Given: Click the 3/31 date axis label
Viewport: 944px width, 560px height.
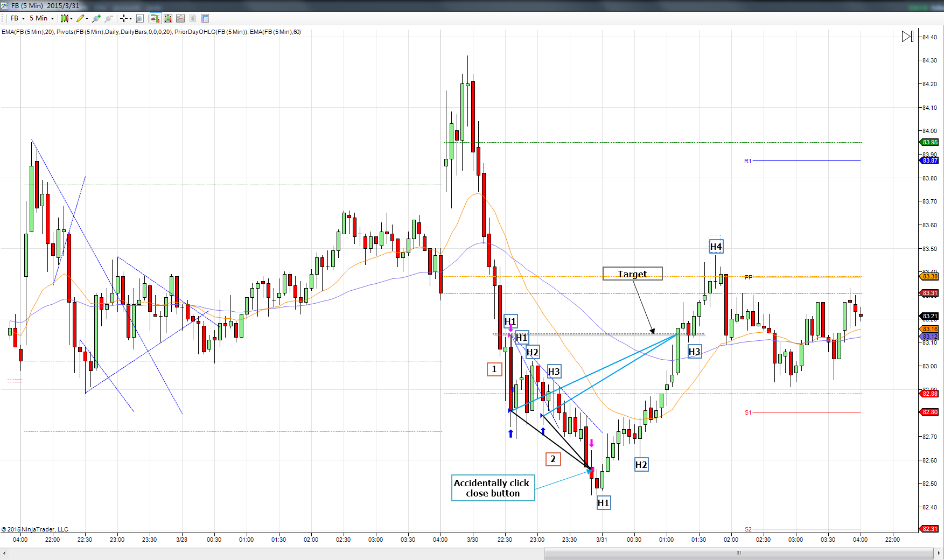Looking at the screenshot, I should coord(602,540).
